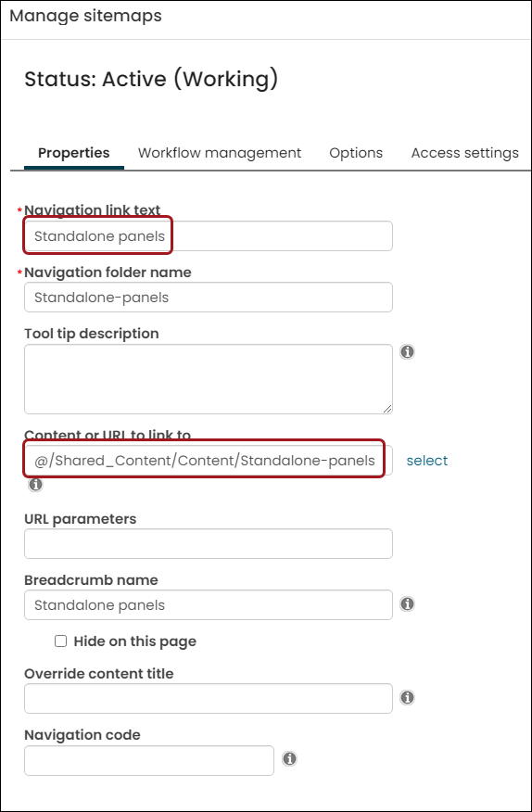Click info icon next to Navigation code
Viewport: 532px width, 812px height.
point(289,759)
